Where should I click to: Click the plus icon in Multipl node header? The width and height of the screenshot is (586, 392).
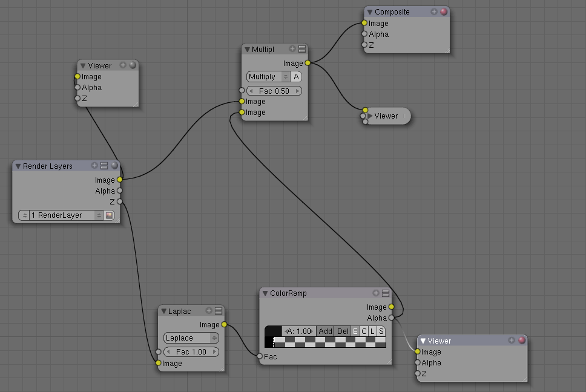[x=292, y=48]
